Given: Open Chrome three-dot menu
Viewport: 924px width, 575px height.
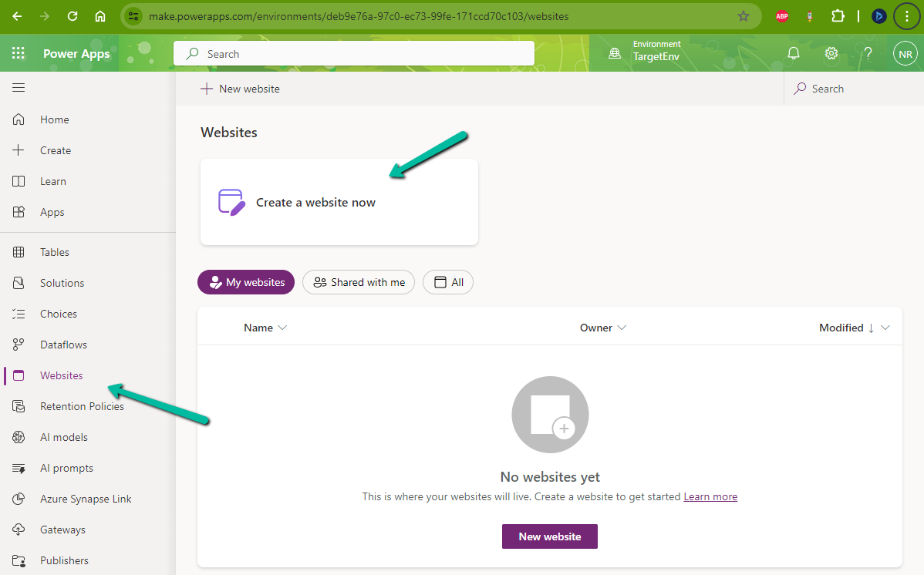Looking at the screenshot, I should point(906,16).
